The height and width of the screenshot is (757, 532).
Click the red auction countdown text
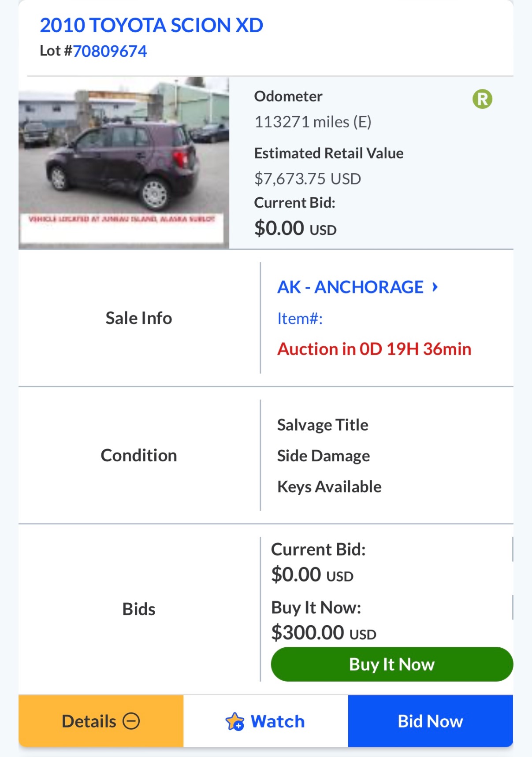tap(374, 349)
